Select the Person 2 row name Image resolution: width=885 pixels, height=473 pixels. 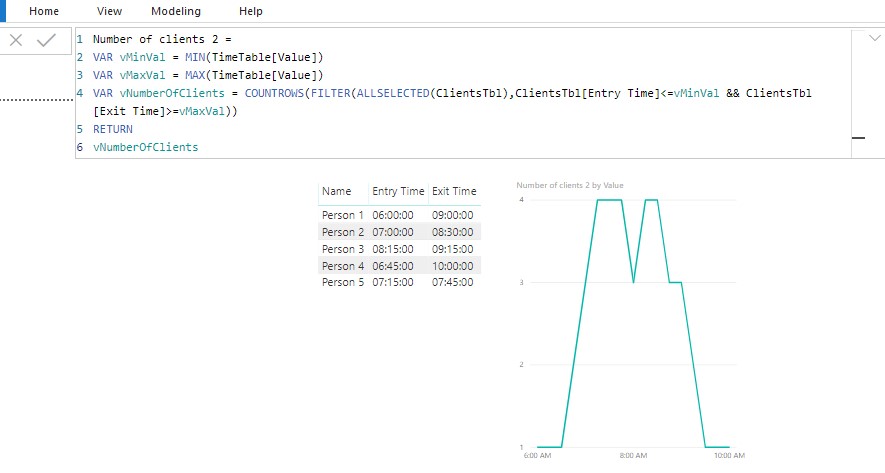pyautogui.click(x=343, y=232)
